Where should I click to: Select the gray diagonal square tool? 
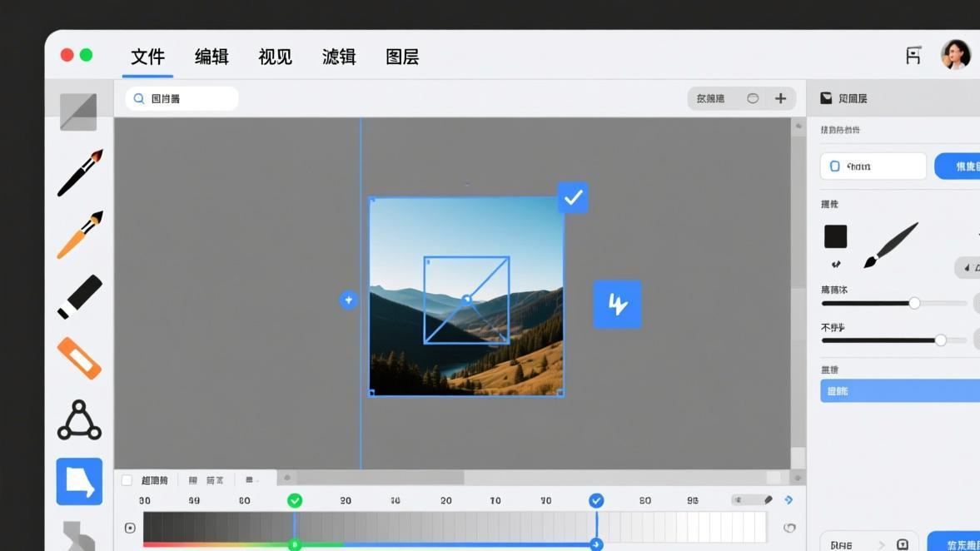click(x=78, y=112)
